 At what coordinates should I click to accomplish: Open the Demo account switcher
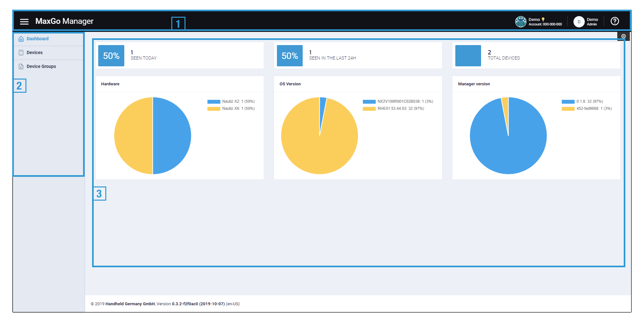click(545, 22)
